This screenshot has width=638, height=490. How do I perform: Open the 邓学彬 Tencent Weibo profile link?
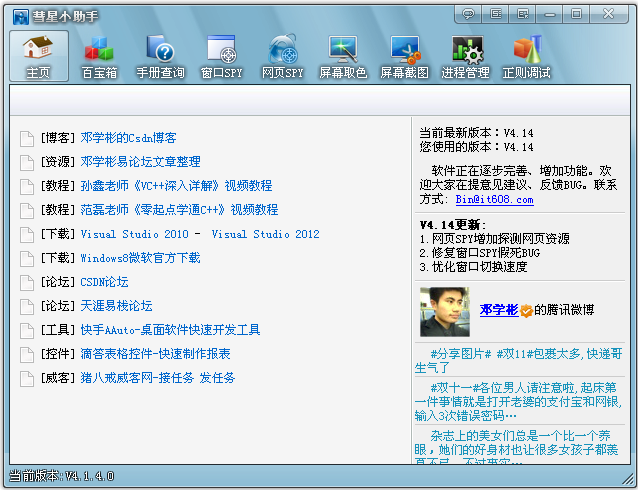click(499, 310)
